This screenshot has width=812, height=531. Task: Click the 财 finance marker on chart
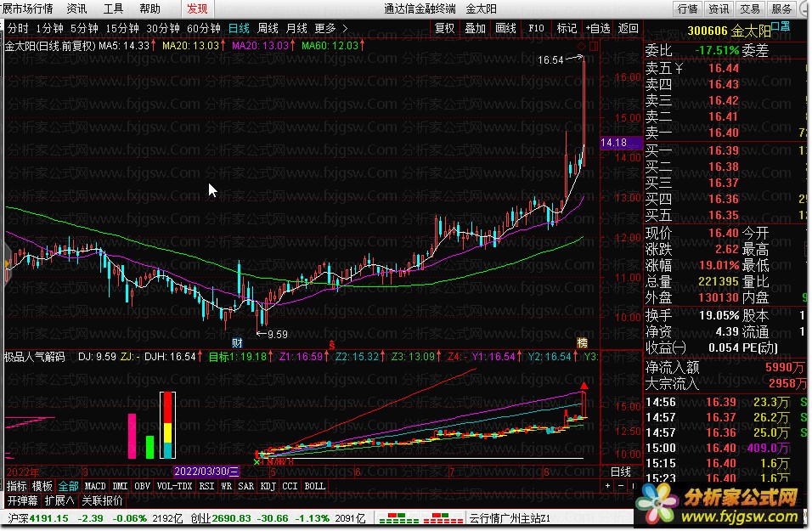[x=237, y=342]
